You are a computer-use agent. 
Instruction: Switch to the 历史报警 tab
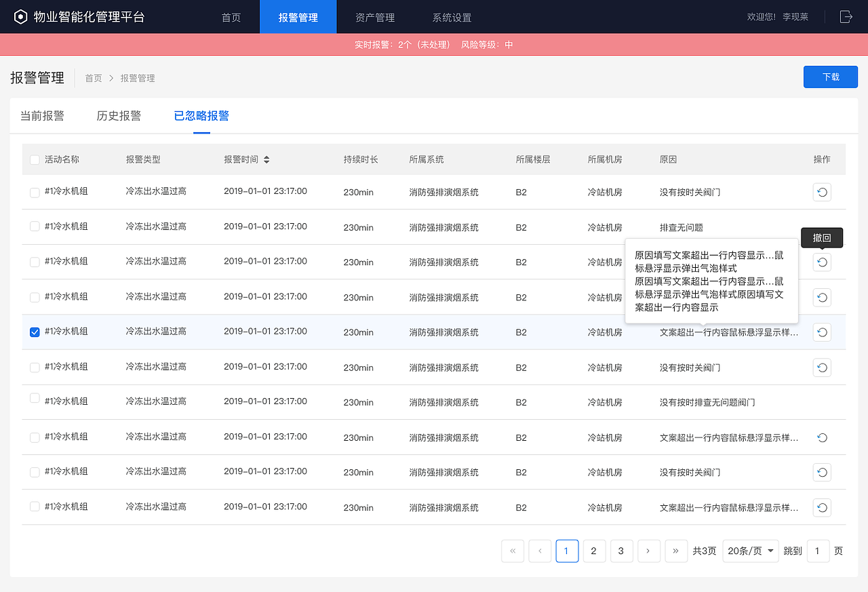click(119, 115)
